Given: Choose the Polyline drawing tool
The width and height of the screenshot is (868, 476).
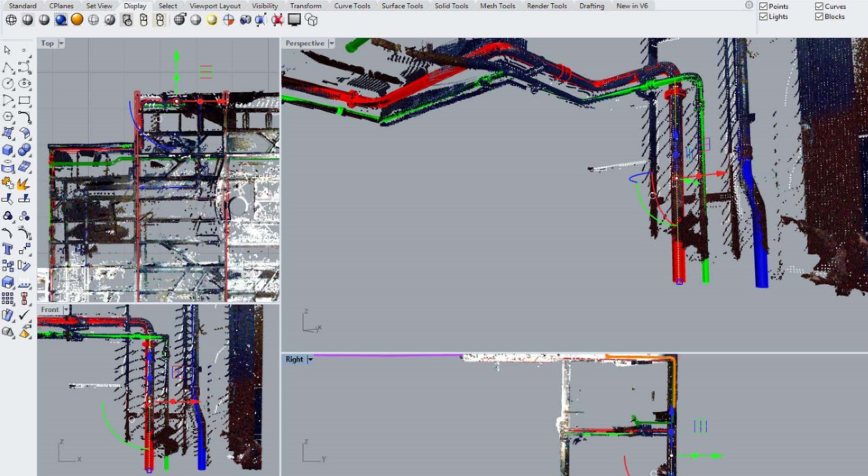Looking at the screenshot, I should (8, 68).
